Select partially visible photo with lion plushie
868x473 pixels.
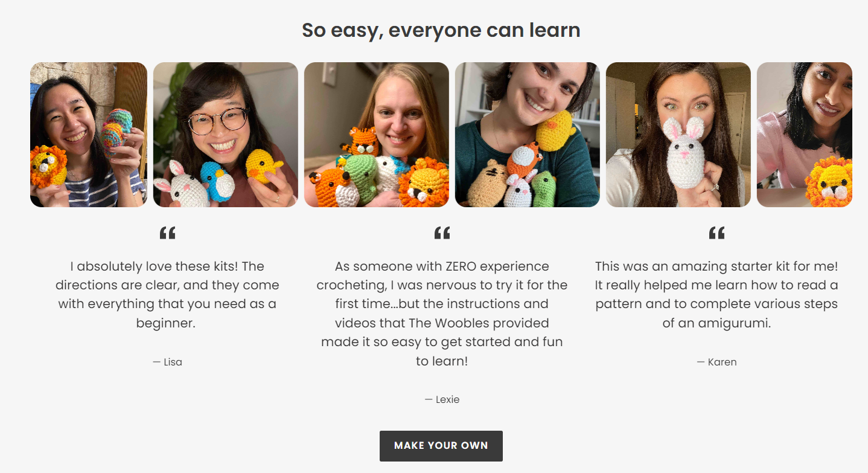pyautogui.click(x=805, y=135)
